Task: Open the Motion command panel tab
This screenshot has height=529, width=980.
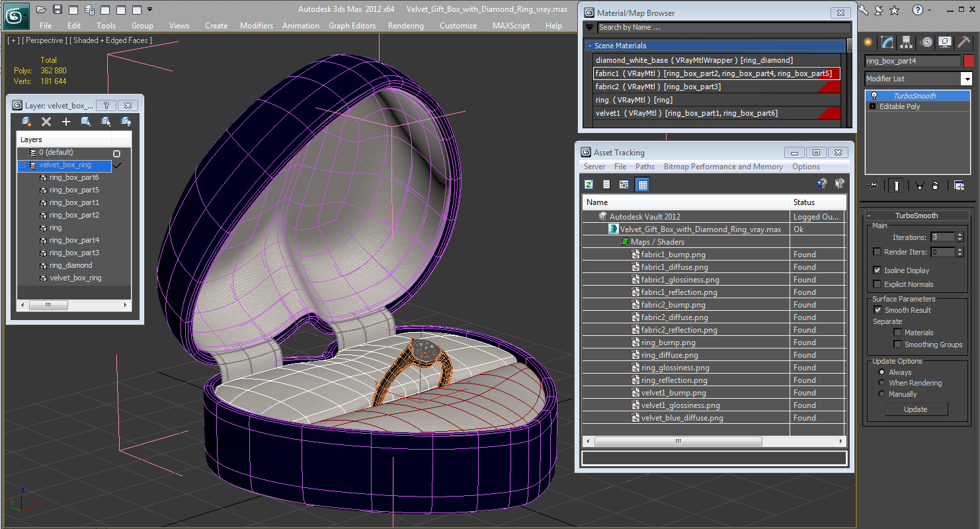Action: coord(926,42)
